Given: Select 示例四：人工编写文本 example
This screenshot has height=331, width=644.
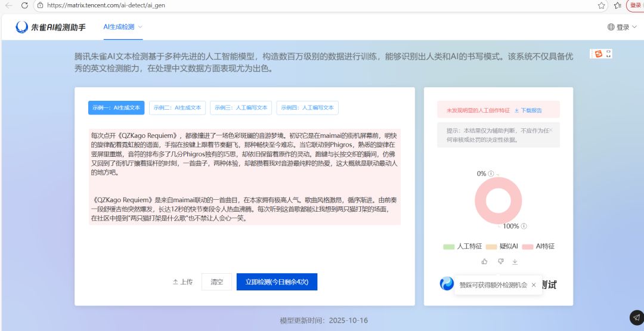Looking at the screenshot, I should click(307, 107).
